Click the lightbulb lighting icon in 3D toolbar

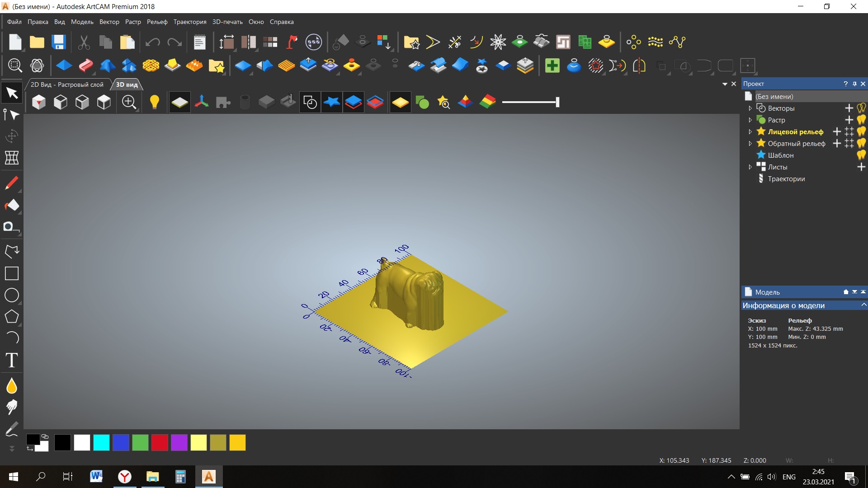coord(155,102)
